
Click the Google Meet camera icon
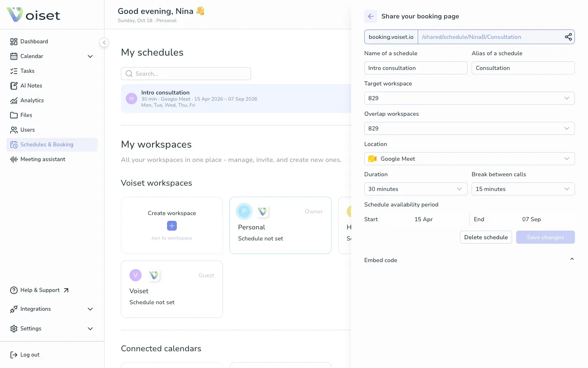pyautogui.click(x=372, y=159)
